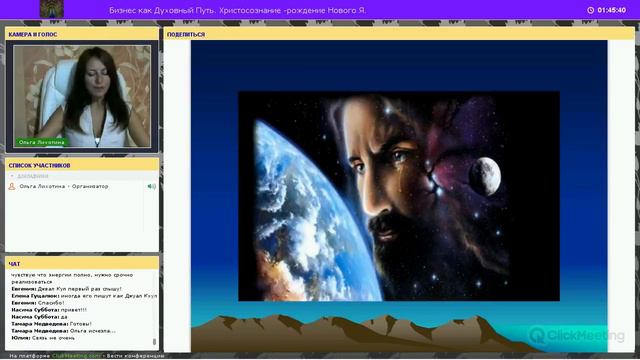Click the chat message 'Ольга исчезла...'
The image size is (640, 360).
pos(63,331)
